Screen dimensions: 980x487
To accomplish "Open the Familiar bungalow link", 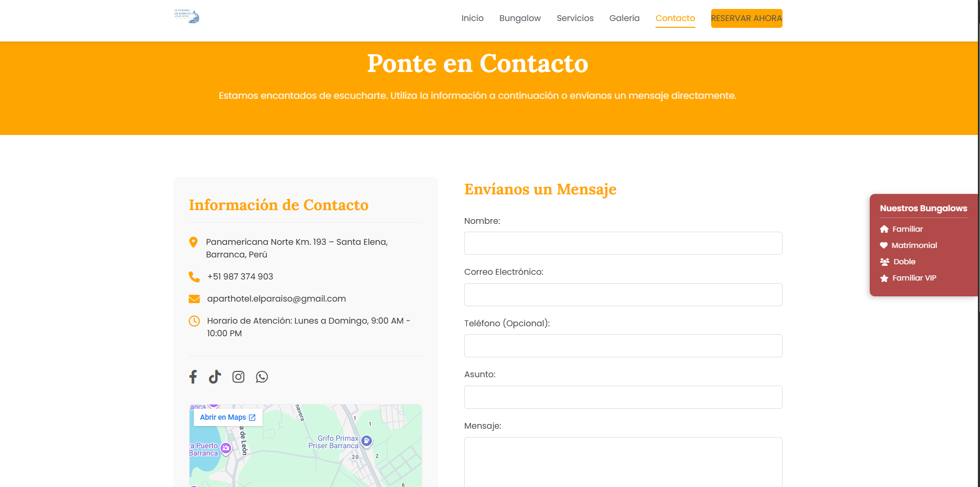I will 908,229.
